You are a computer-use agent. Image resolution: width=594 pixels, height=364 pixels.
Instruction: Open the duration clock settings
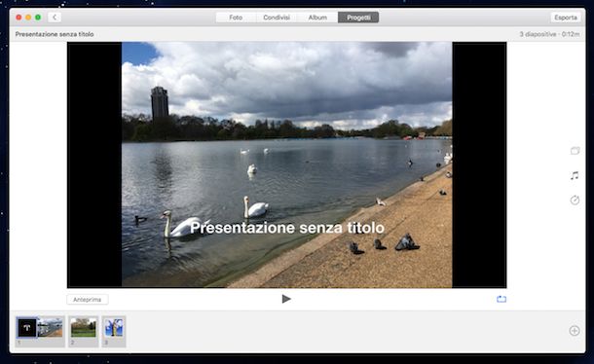pos(575,200)
